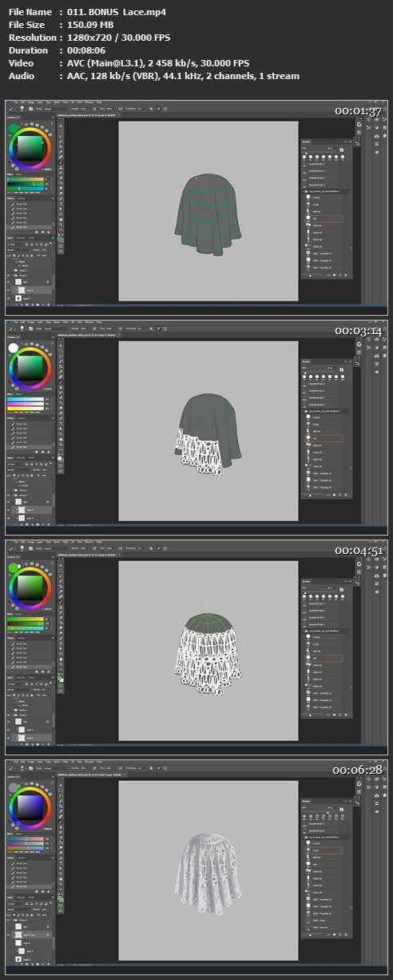Click the document tab in the 00:01:37 frame
This screenshot has width=393, height=980.
[88, 115]
